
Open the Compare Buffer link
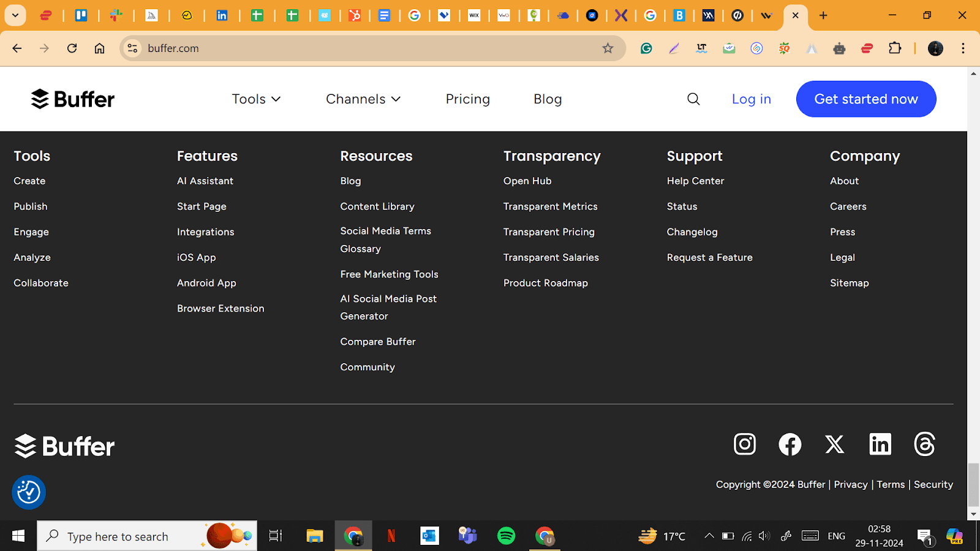378,342
